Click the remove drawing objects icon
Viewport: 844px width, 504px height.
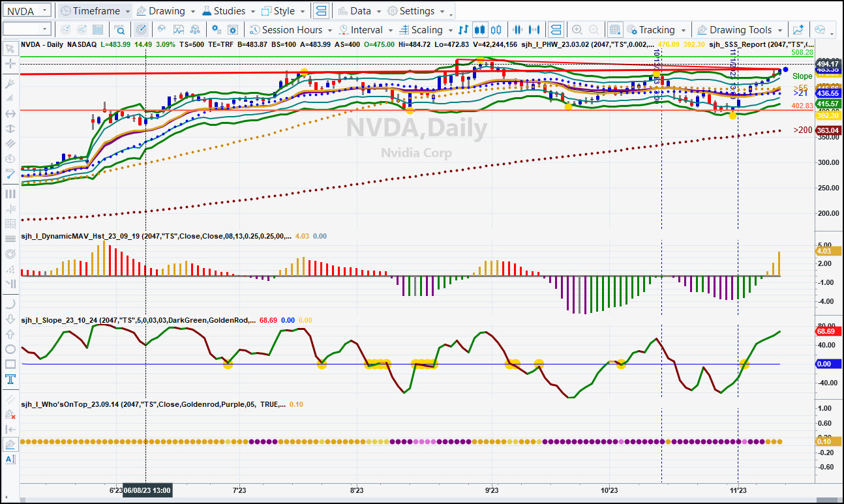[10, 414]
